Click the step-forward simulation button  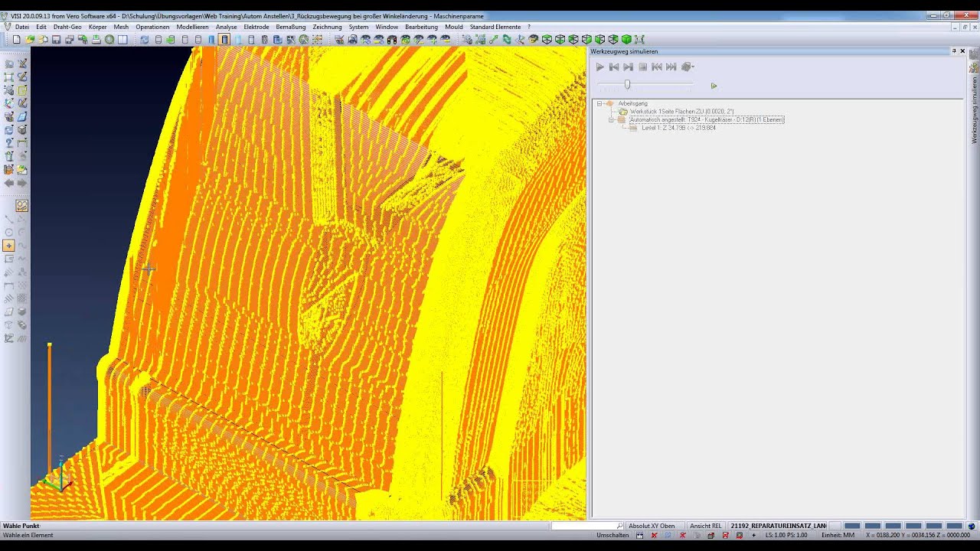point(629,67)
